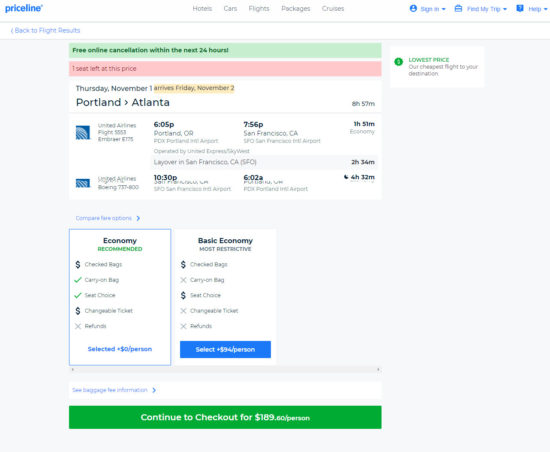Click chevron next to Compare fare options
The height and width of the screenshot is (452, 550).
point(138,218)
